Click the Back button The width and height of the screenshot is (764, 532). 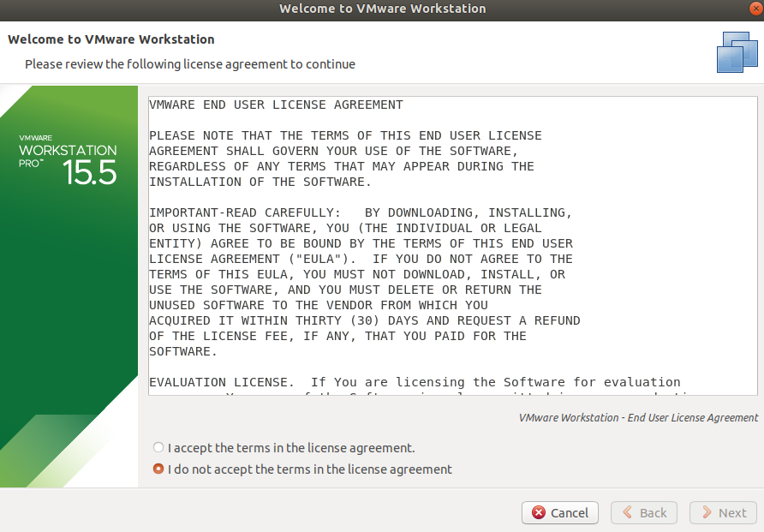tap(643, 512)
